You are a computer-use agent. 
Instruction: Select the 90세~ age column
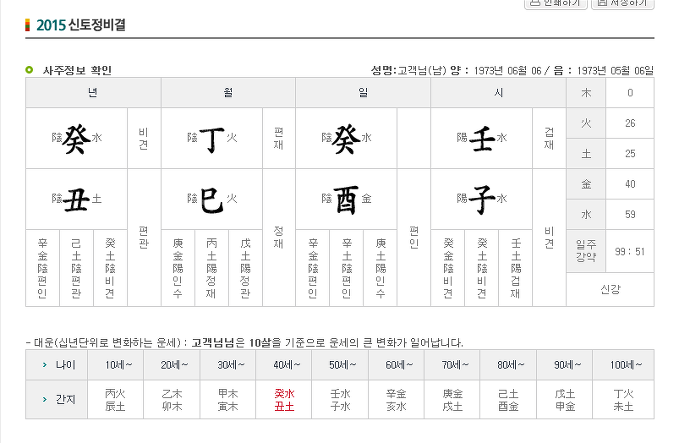tap(565, 365)
